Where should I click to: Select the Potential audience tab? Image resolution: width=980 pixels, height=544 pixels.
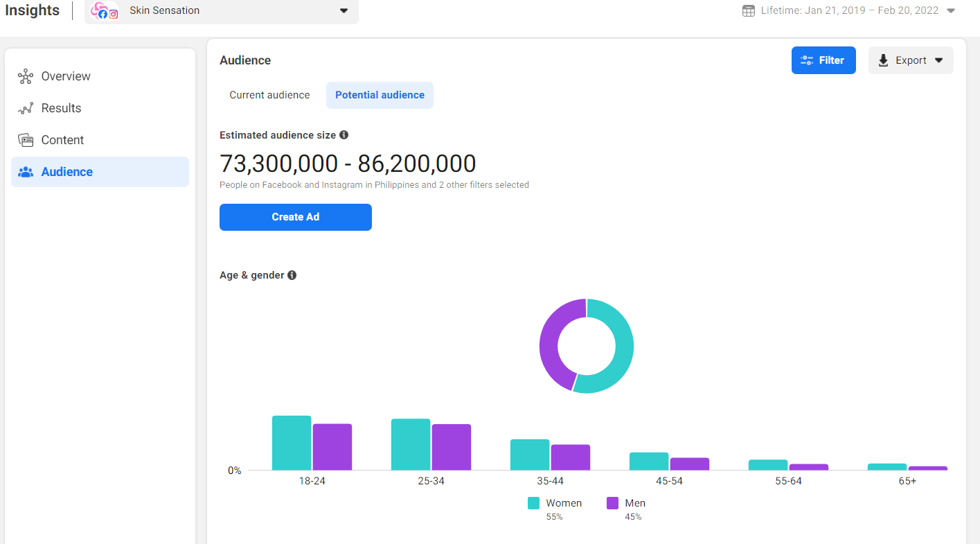point(380,95)
